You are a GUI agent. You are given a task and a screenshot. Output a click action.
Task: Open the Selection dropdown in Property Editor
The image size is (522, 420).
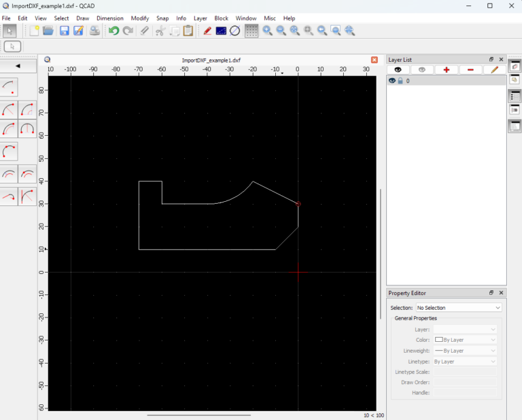(x=459, y=308)
